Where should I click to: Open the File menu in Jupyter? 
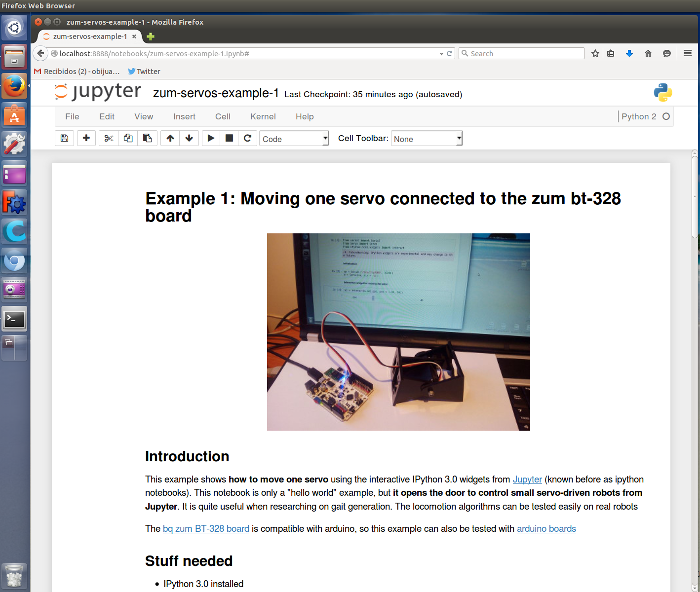pyautogui.click(x=72, y=116)
